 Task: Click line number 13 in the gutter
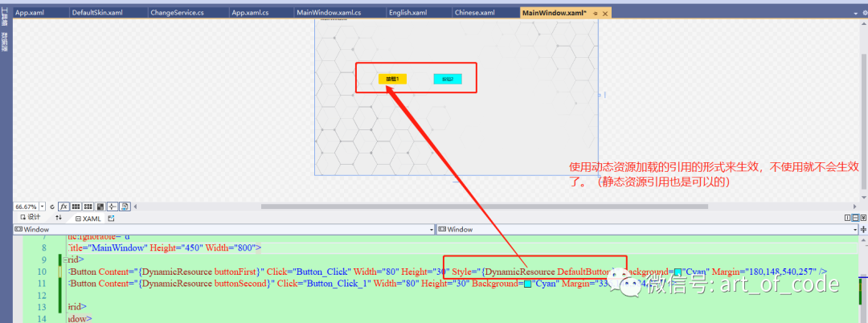(x=43, y=306)
